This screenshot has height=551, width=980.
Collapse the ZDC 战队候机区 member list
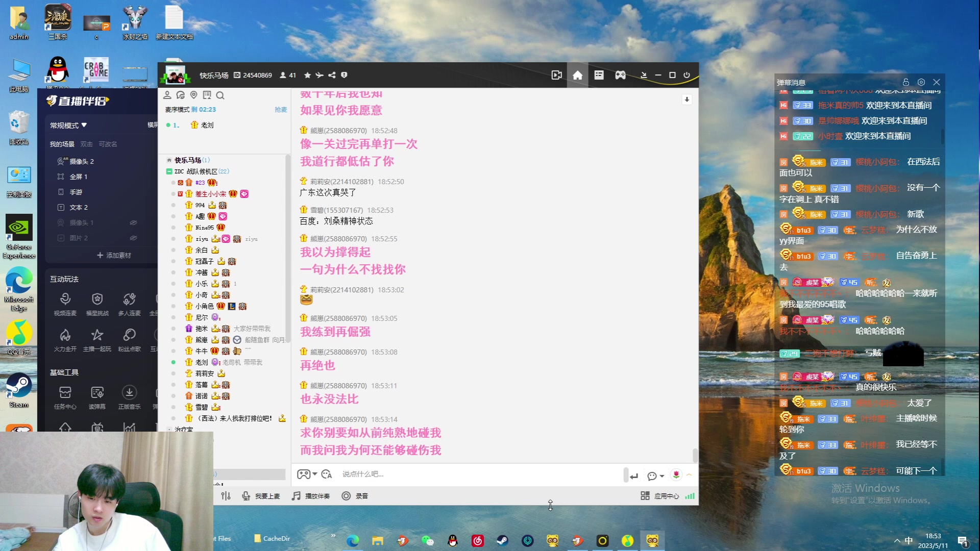click(x=169, y=171)
